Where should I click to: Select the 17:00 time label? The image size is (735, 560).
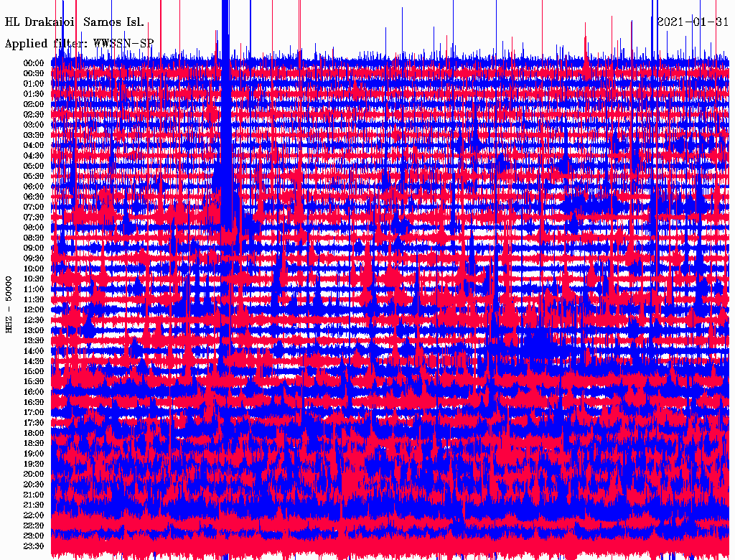(34, 413)
